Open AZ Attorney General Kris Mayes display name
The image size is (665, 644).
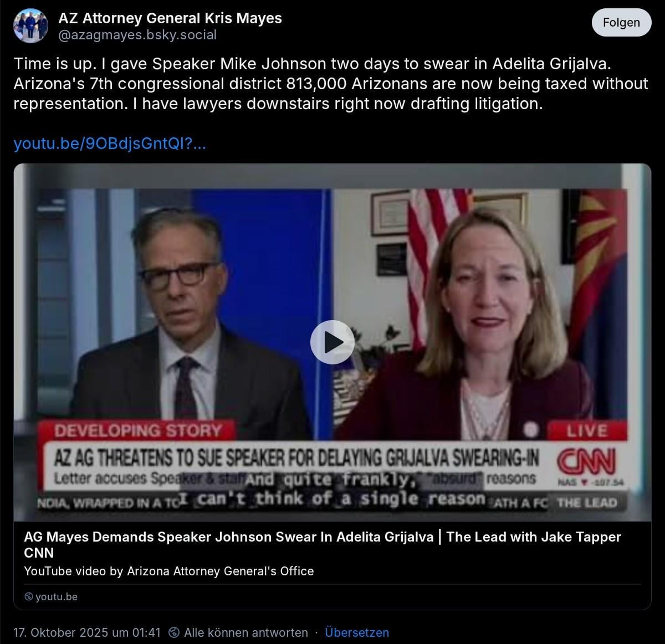click(170, 18)
